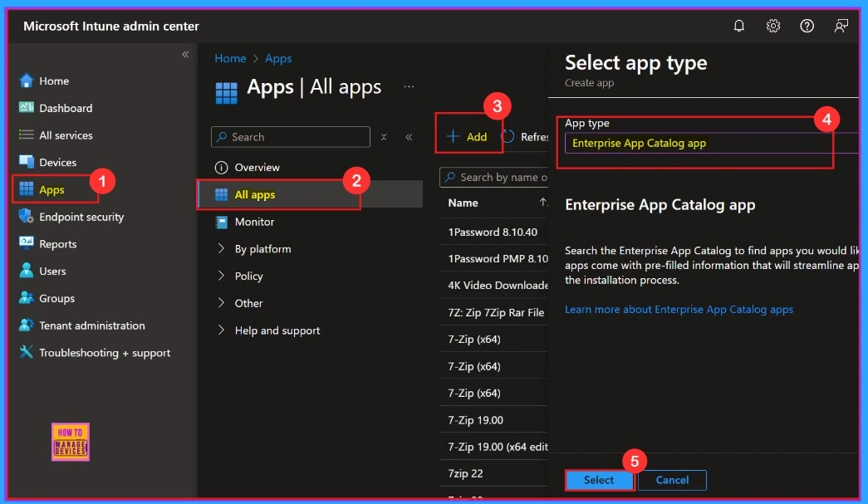Open the feedback person icon

coord(841,26)
